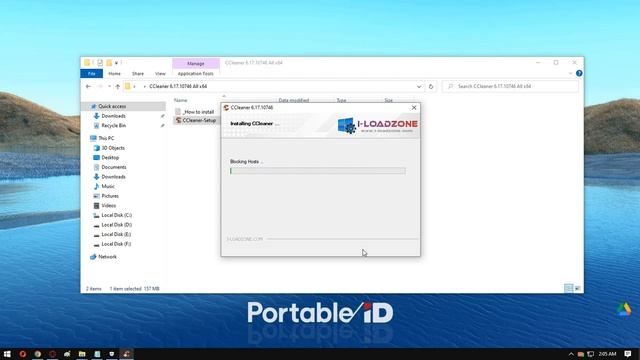The height and width of the screenshot is (360, 640).
Task: Open Recycle Bin in the navigation pane
Action: coord(113,126)
